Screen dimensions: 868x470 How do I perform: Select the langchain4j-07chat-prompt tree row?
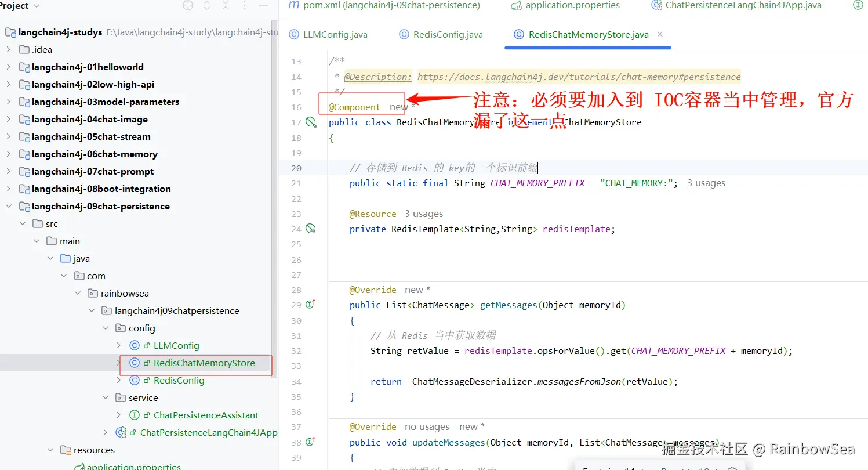tap(139, 171)
